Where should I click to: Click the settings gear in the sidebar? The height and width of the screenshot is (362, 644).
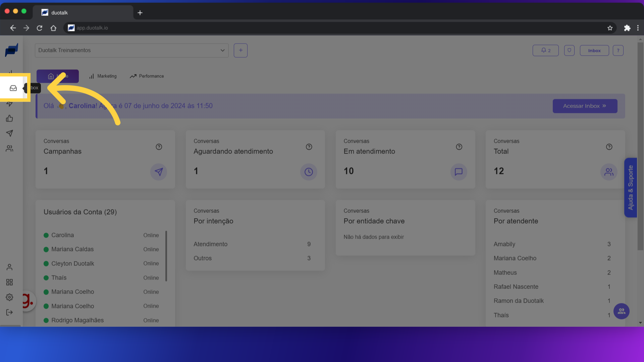point(9,297)
